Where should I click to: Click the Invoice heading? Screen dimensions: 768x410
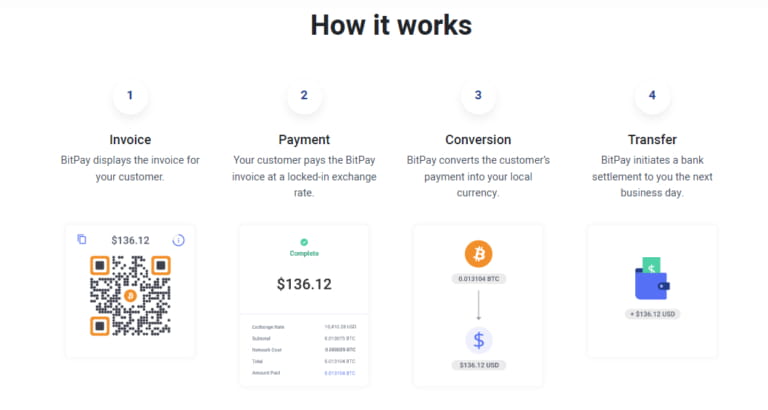click(130, 140)
